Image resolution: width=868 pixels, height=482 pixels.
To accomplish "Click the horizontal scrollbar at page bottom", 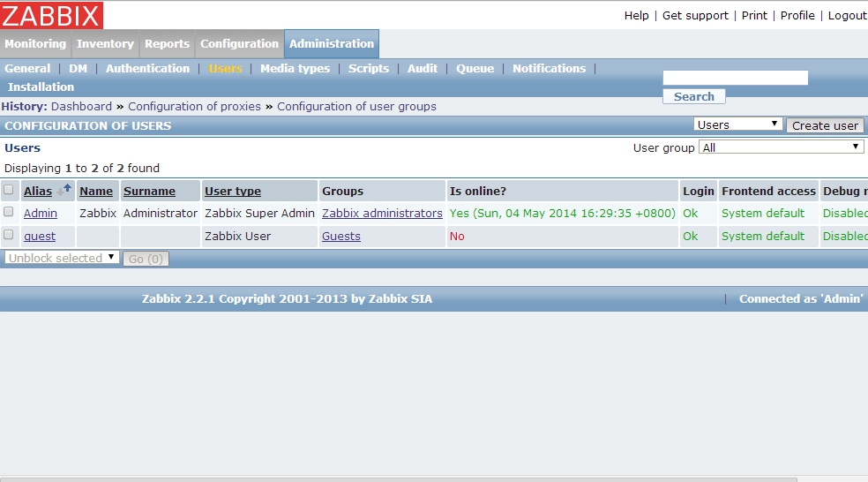I will pyautogui.click(x=399, y=479).
